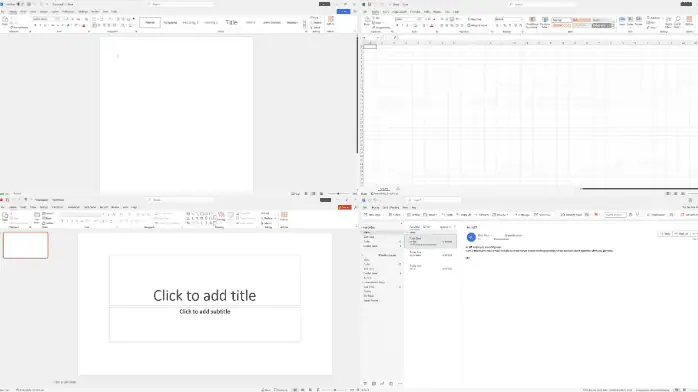698x392 pixels.
Task: Click the Share button in Word
Action: (344, 11)
